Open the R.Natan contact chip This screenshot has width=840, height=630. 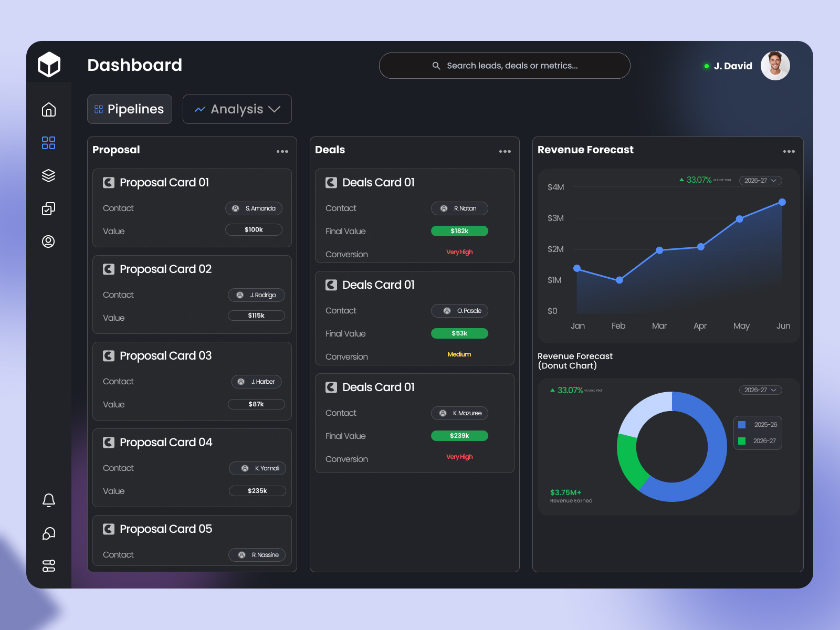(460, 208)
